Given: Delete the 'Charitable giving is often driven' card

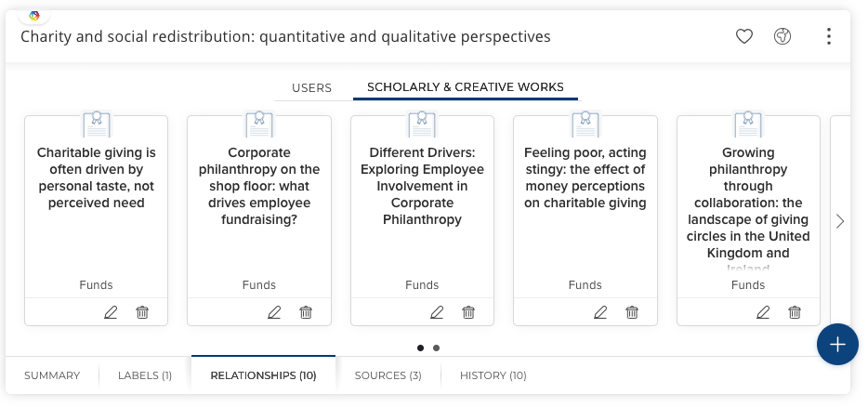Looking at the screenshot, I should (142, 312).
